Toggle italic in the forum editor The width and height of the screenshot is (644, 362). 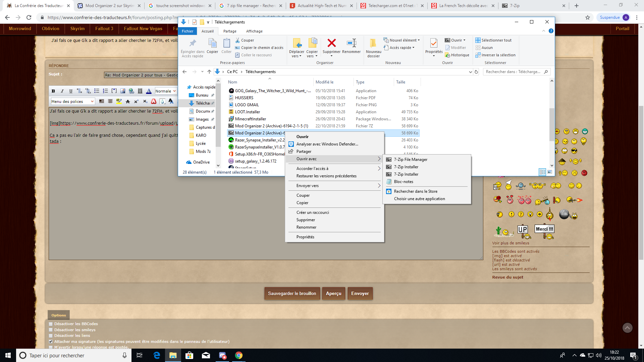click(62, 91)
